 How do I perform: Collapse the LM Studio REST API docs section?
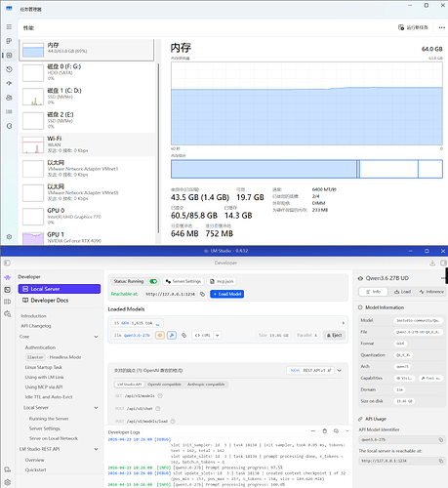tap(96, 449)
